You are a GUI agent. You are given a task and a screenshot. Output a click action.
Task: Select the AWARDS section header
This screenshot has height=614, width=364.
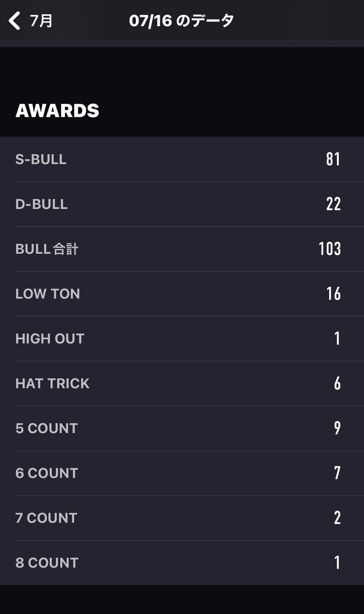pos(57,111)
